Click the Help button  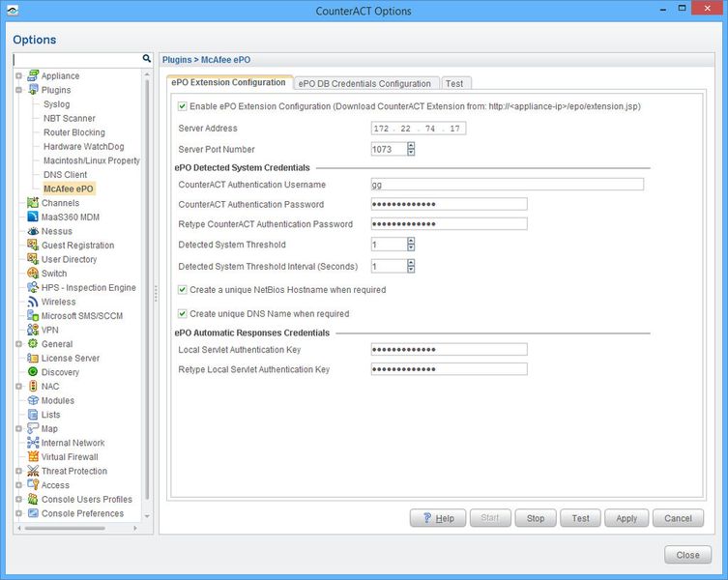tap(438, 518)
